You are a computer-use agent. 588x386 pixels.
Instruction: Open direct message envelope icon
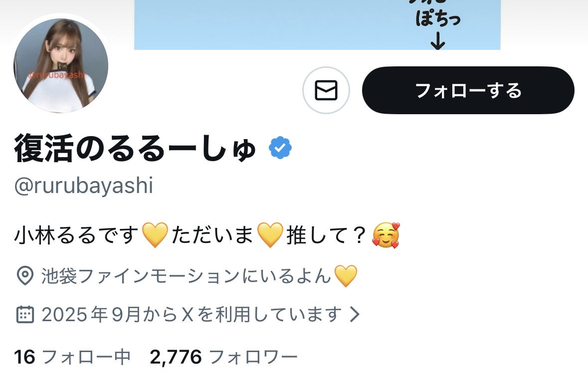tap(326, 90)
